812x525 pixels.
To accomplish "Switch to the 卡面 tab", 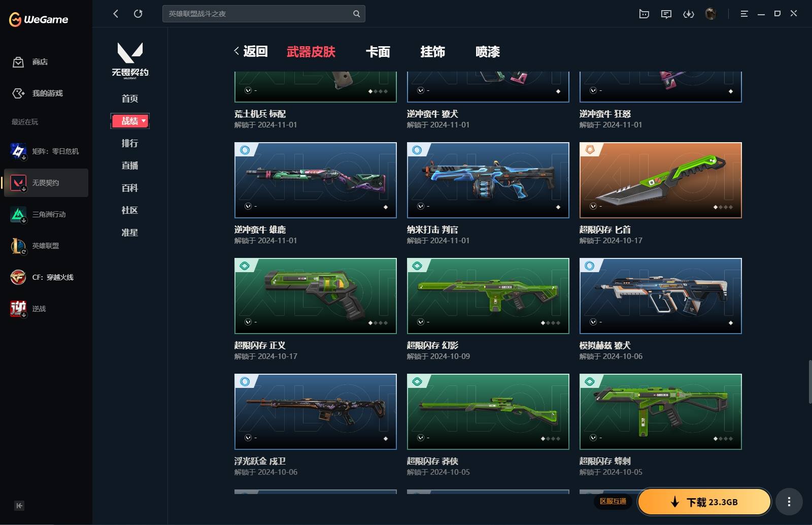I will (378, 52).
